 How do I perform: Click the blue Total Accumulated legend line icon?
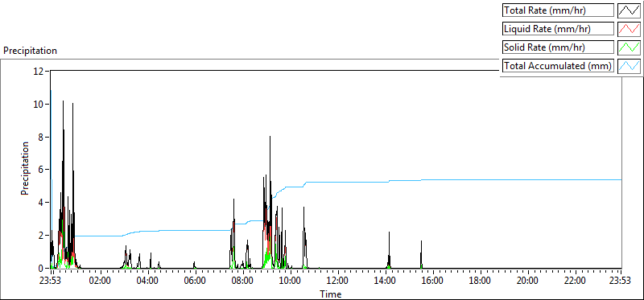click(630, 66)
